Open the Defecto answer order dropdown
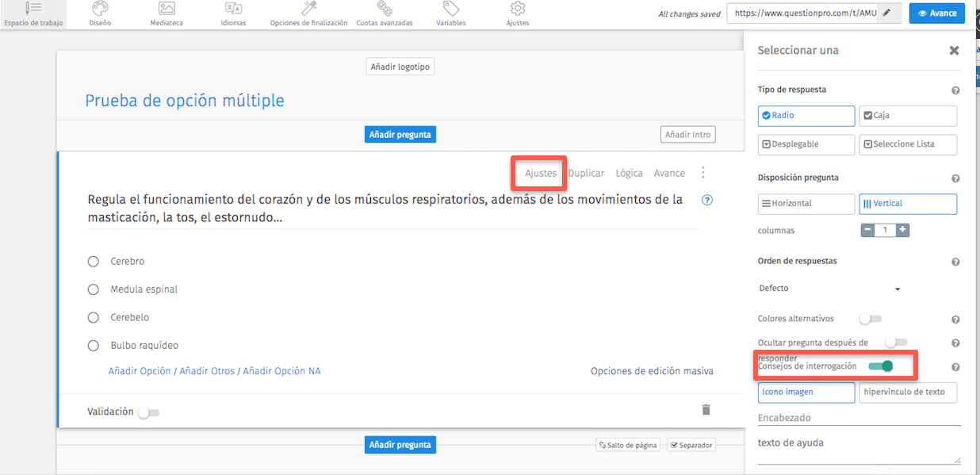 click(x=830, y=289)
